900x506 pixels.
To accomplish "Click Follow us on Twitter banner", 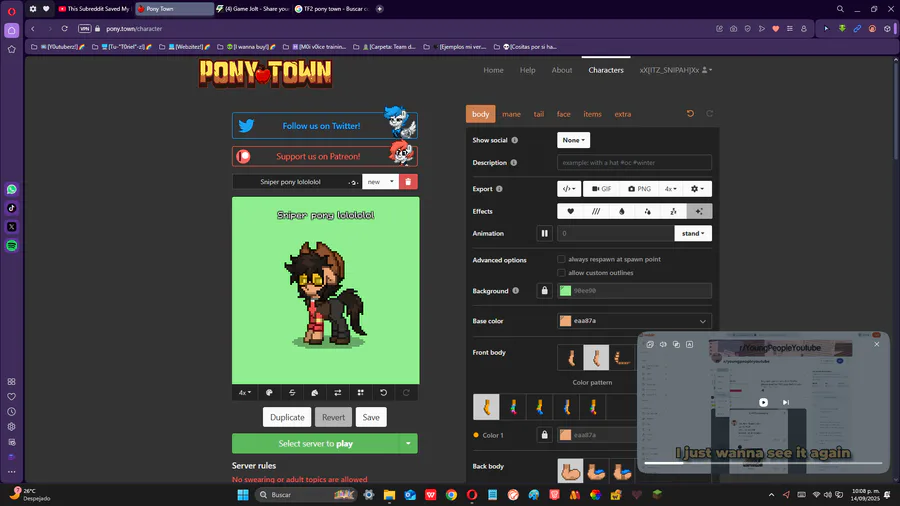I will [x=325, y=126].
